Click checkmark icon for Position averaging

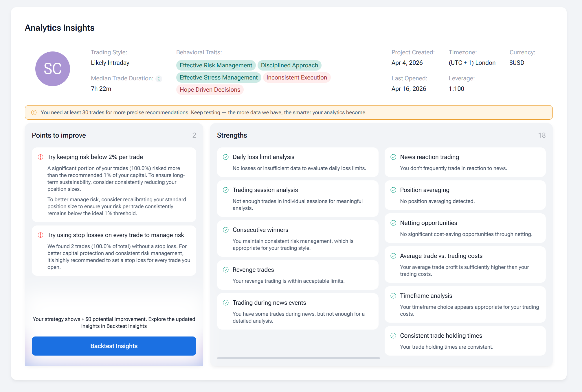[393, 190]
